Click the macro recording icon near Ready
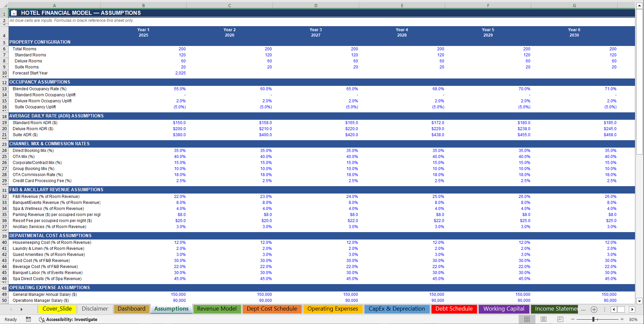 tap(28, 319)
